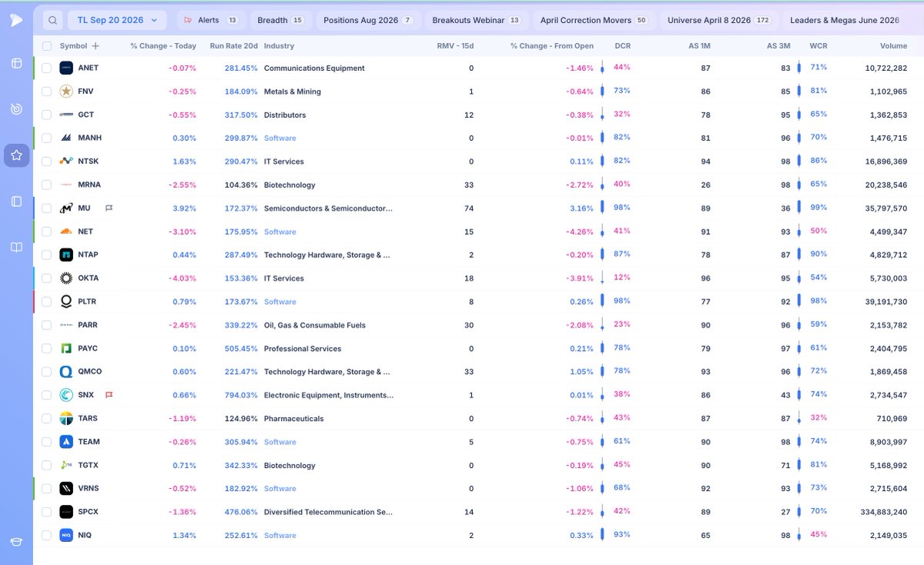
Task: Open the graduation cap learning icon
Action: (x=16, y=542)
